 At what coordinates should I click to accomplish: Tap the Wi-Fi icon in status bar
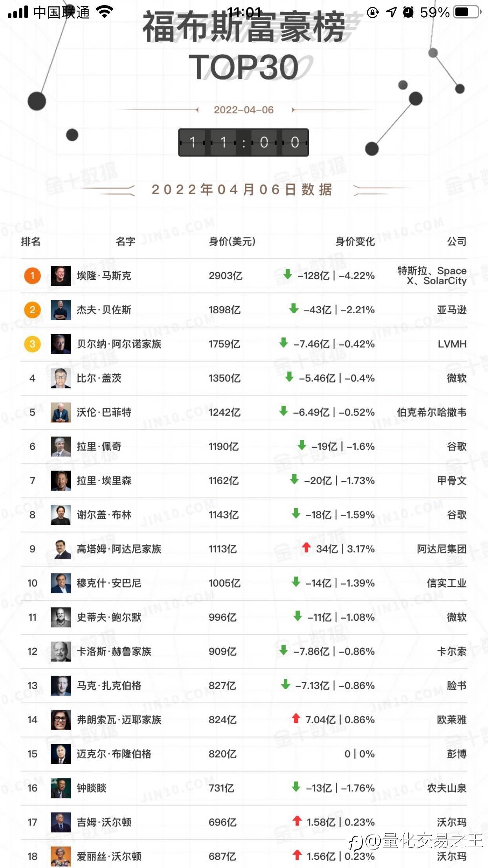(x=105, y=12)
